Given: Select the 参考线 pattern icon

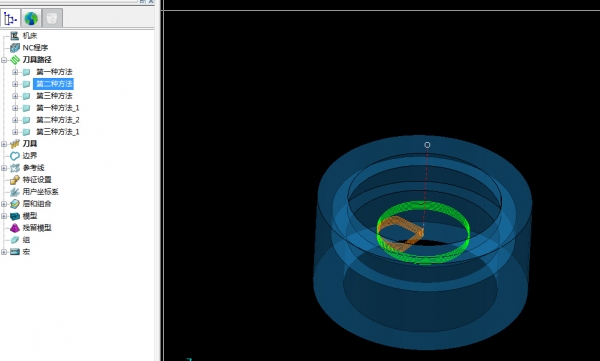Looking at the screenshot, I should [15, 168].
